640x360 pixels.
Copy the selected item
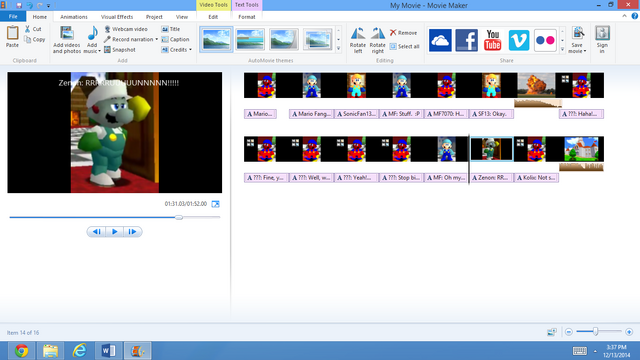pyautogui.click(x=34, y=40)
